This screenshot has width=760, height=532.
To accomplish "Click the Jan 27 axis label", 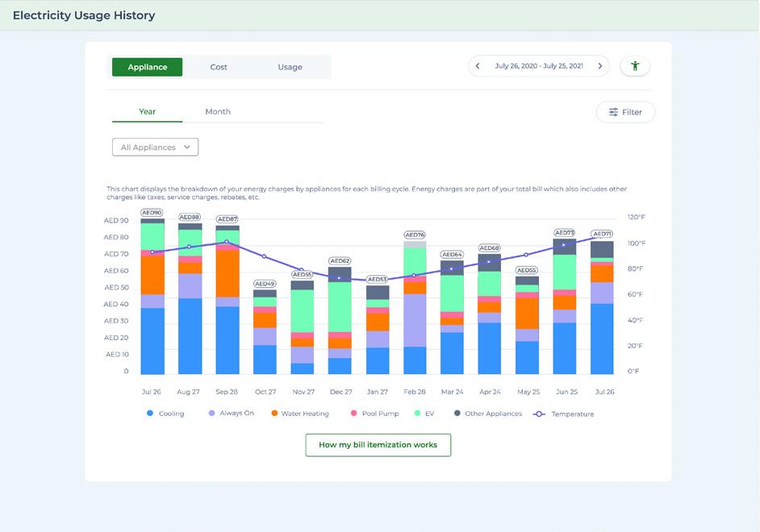I will (x=377, y=392).
